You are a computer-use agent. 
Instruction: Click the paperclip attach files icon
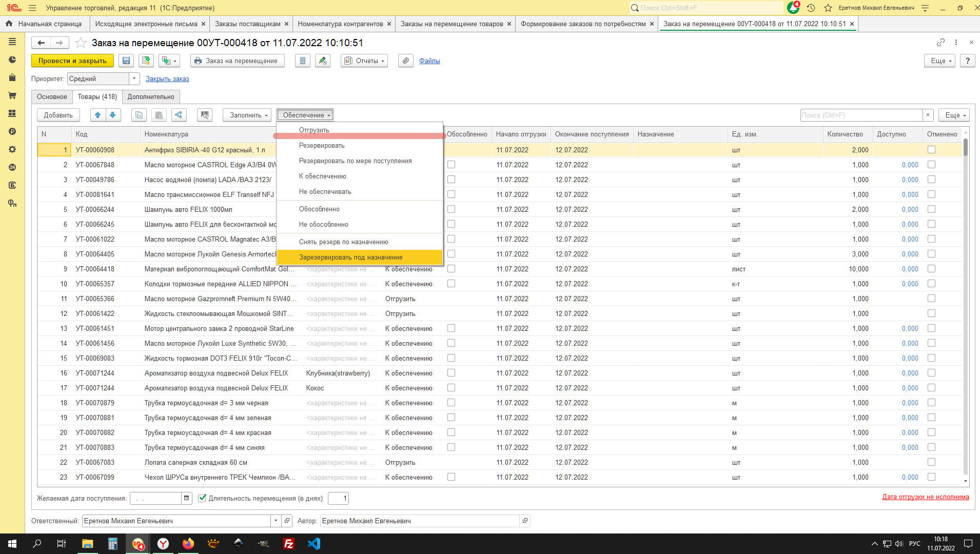(x=405, y=61)
